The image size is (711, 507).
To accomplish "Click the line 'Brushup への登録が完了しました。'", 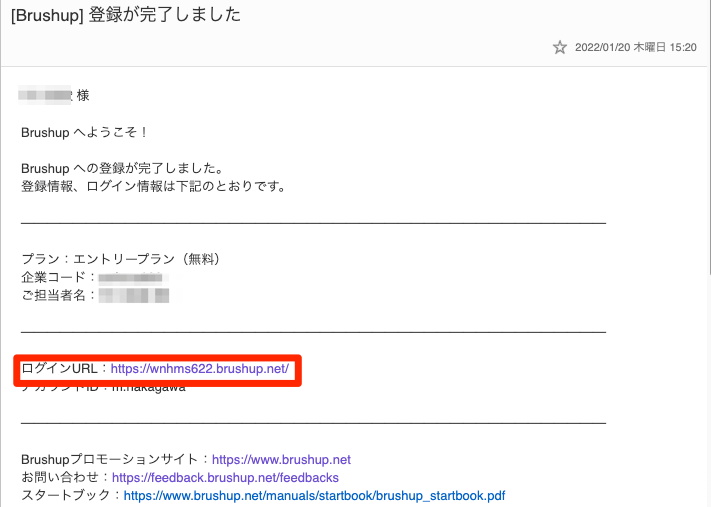I will (x=123, y=168).
